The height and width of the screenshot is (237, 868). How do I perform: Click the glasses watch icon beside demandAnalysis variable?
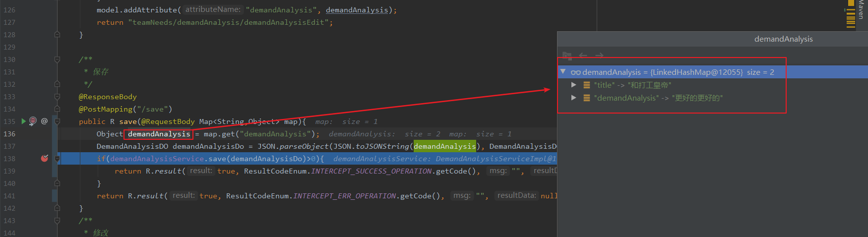[x=575, y=72]
